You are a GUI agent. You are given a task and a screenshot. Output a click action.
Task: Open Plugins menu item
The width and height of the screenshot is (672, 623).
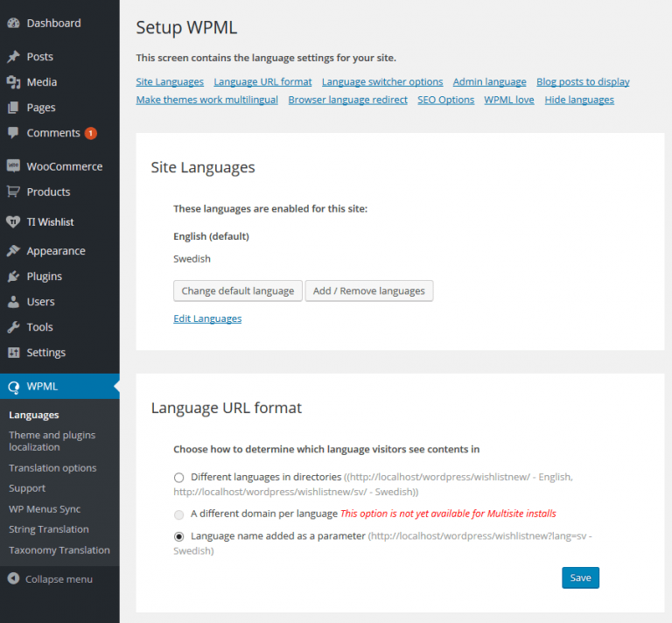point(44,276)
